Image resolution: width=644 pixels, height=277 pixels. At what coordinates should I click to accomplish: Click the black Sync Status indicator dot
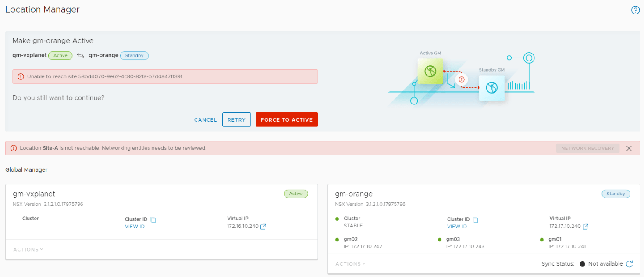[x=582, y=264]
